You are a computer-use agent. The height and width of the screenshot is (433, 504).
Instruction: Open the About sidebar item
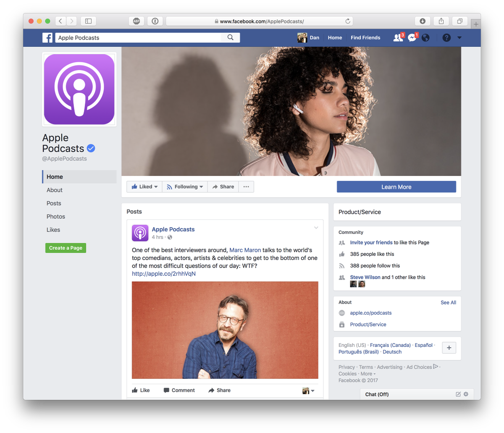(x=55, y=190)
